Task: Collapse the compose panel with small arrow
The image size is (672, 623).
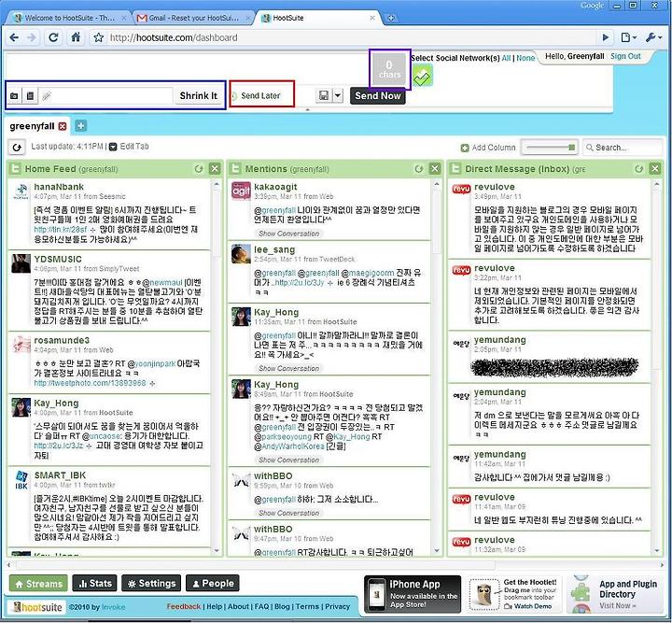Action: point(307,110)
